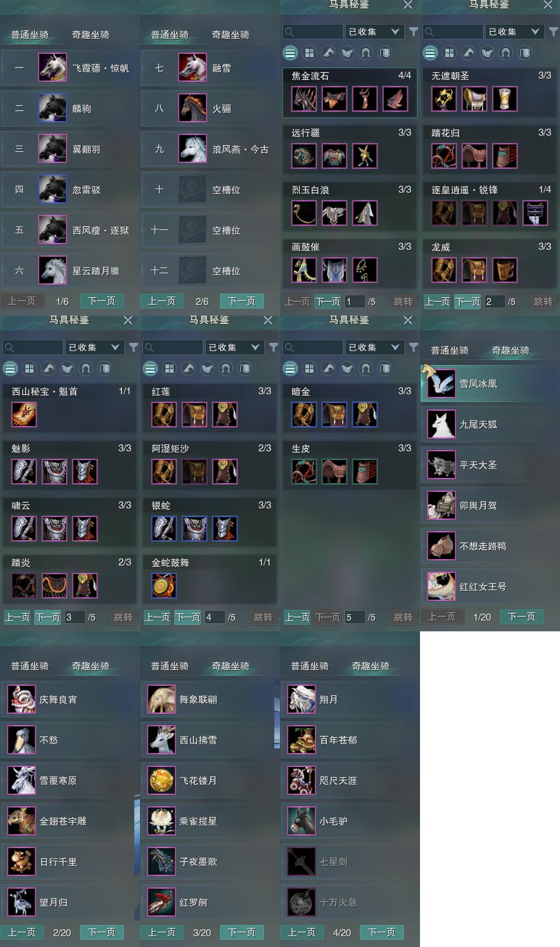Click 下一页 beside the 4/20 page counter

(x=382, y=932)
